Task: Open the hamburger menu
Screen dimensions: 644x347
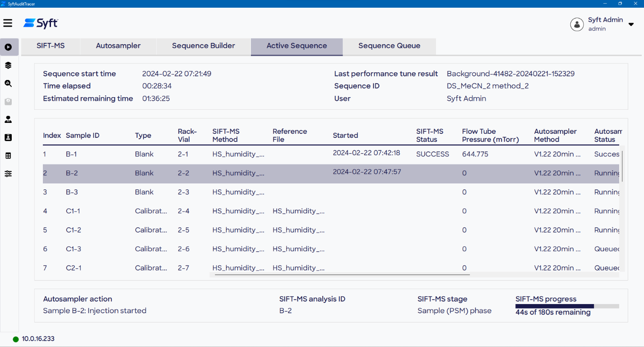Action: point(8,23)
